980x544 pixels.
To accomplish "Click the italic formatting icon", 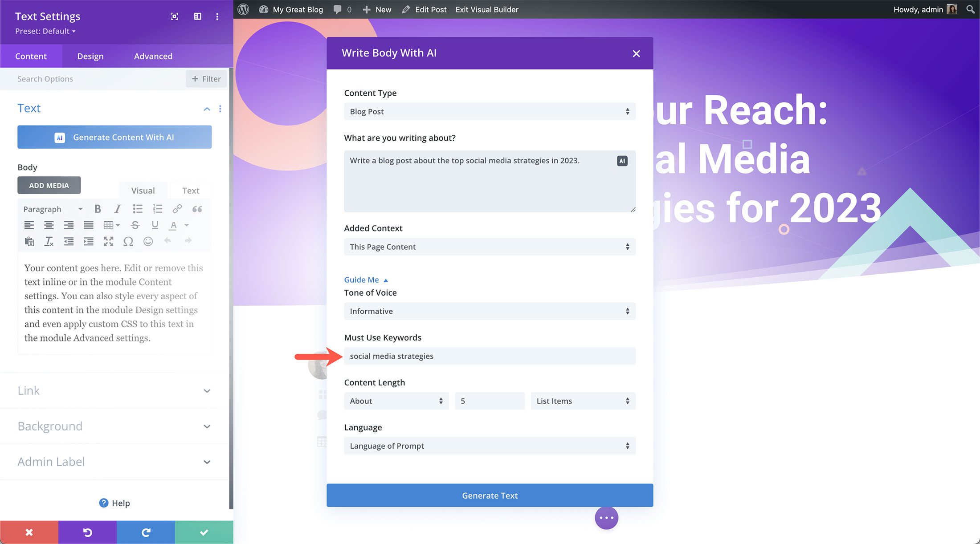I will [116, 208].
